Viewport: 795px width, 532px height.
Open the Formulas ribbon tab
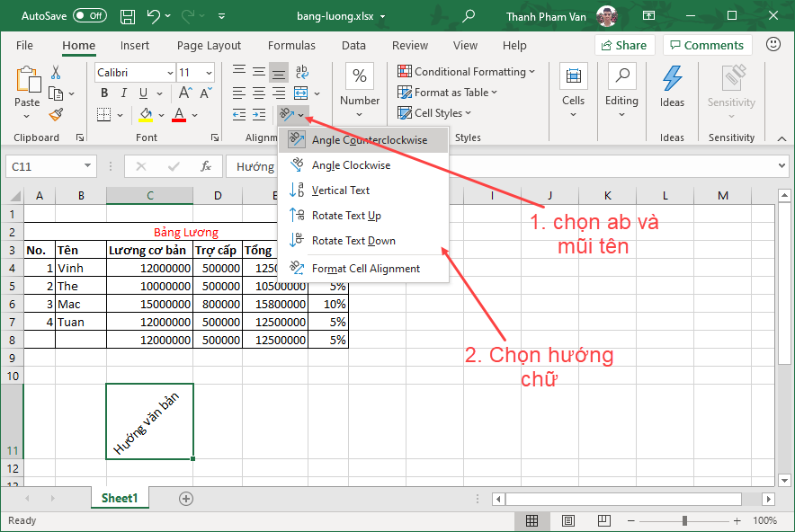(x=291, y=45)
